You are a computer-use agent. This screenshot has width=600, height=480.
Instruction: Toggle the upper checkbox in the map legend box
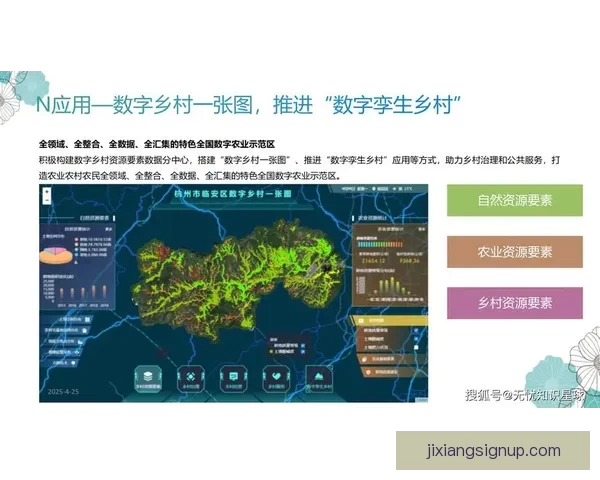coord(303,346)
